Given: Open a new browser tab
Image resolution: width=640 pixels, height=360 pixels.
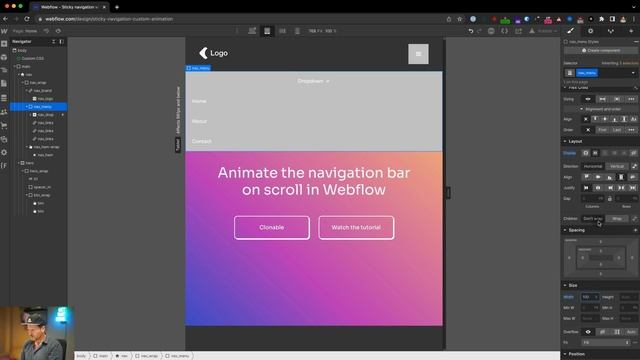Looking at the screenshot, I should (117, 7).
